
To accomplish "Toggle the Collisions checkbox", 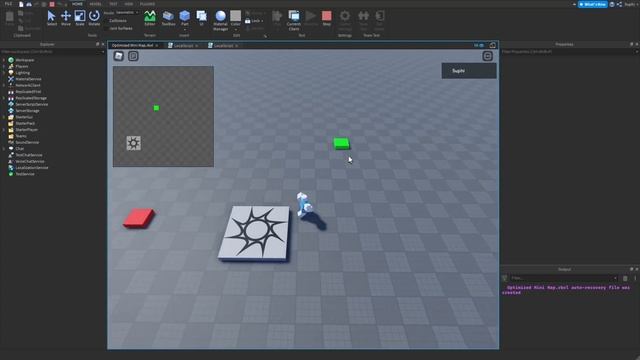I will pos(107,20).
